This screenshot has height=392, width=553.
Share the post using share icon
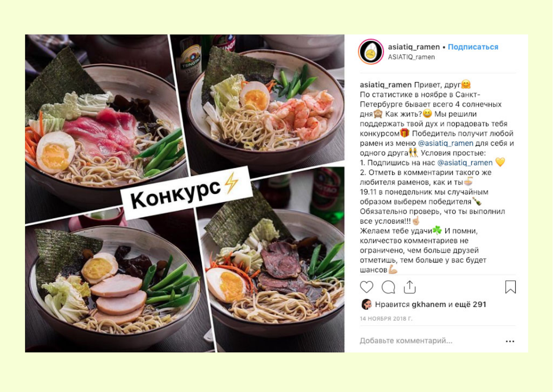click(410, 287)
